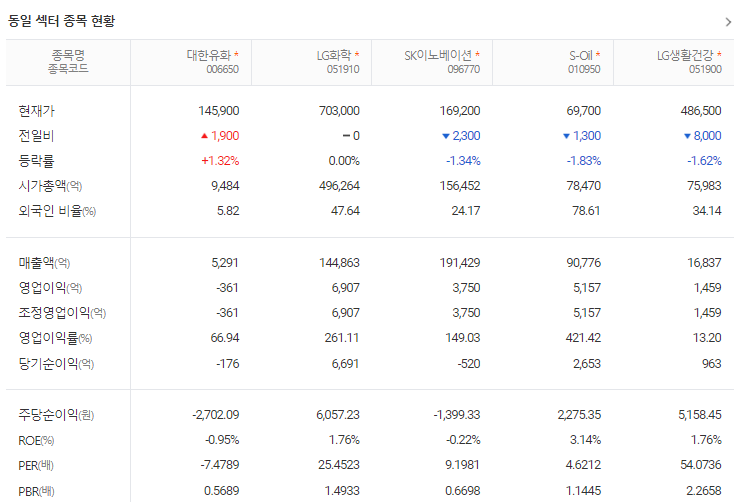Click the 외국인 비율(%) row label

57,211
